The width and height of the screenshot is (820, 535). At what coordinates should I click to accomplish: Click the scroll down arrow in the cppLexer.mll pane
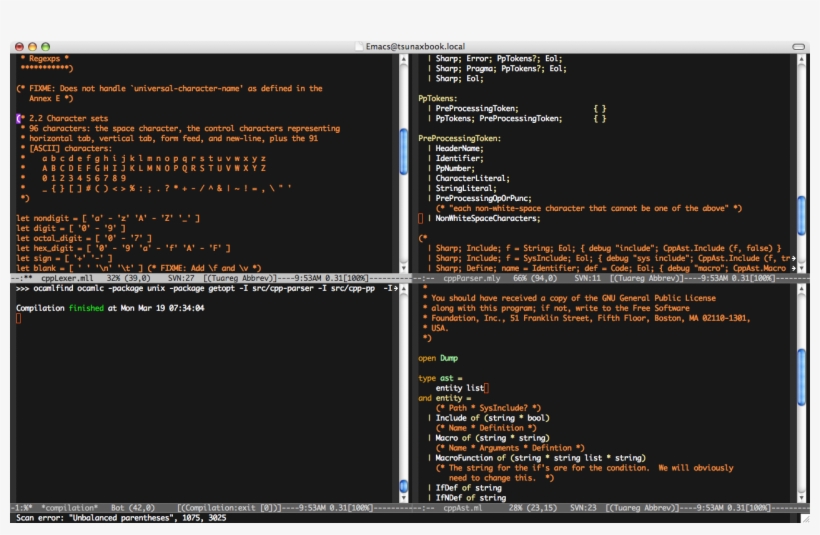tap(404, 268)
